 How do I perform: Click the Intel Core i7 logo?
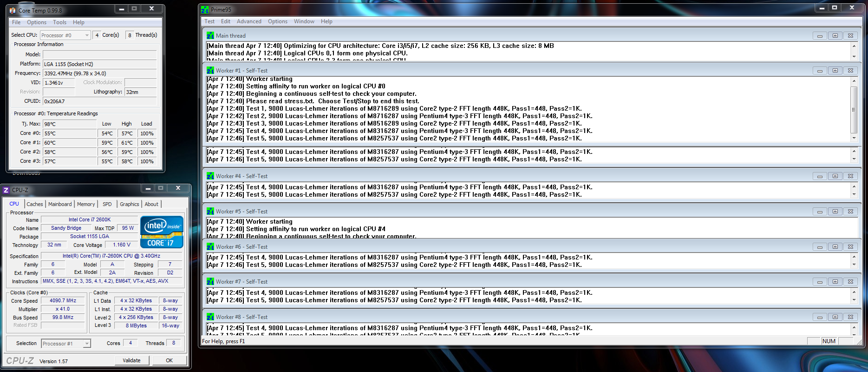click(x=162, y=232)
